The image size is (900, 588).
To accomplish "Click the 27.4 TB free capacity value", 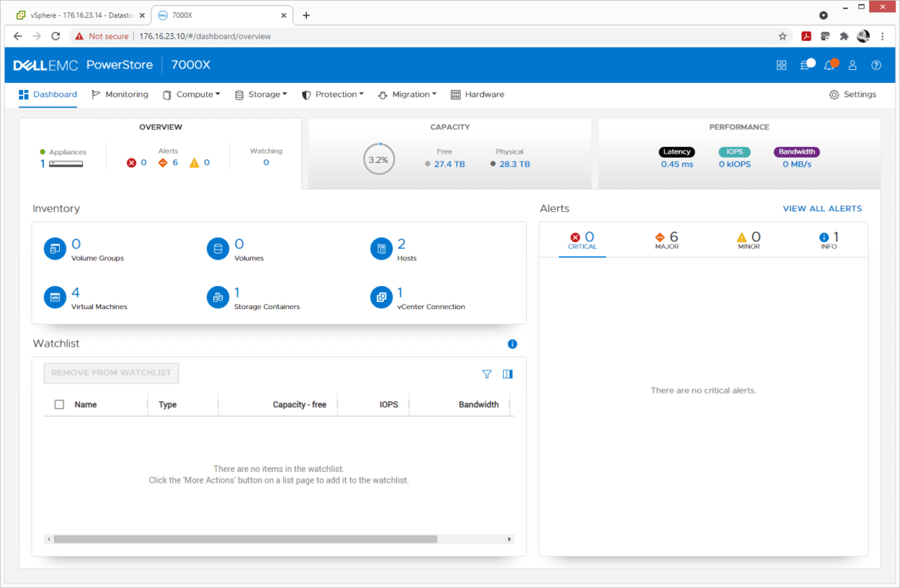I will 449,164.
